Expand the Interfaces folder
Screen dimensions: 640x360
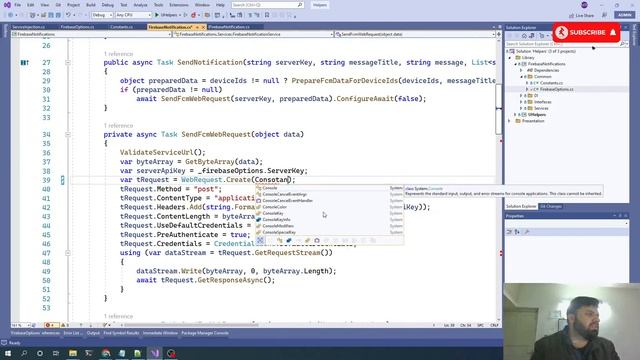point(521,102)
